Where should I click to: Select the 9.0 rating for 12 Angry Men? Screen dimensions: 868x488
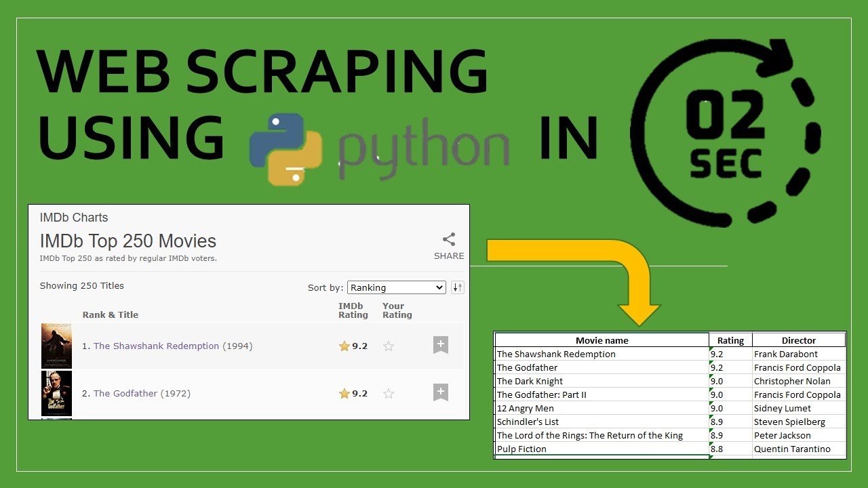730,408
